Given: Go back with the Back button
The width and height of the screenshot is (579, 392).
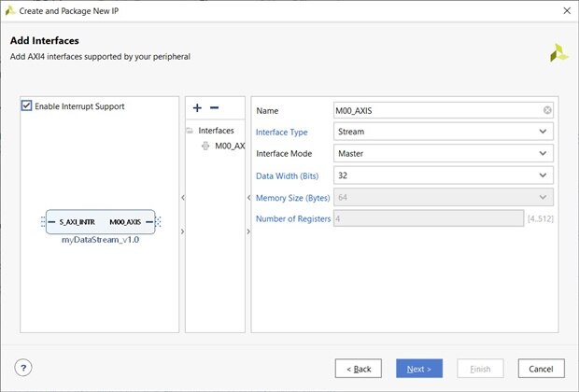Looking at the screenshot, I should [359, 369].
